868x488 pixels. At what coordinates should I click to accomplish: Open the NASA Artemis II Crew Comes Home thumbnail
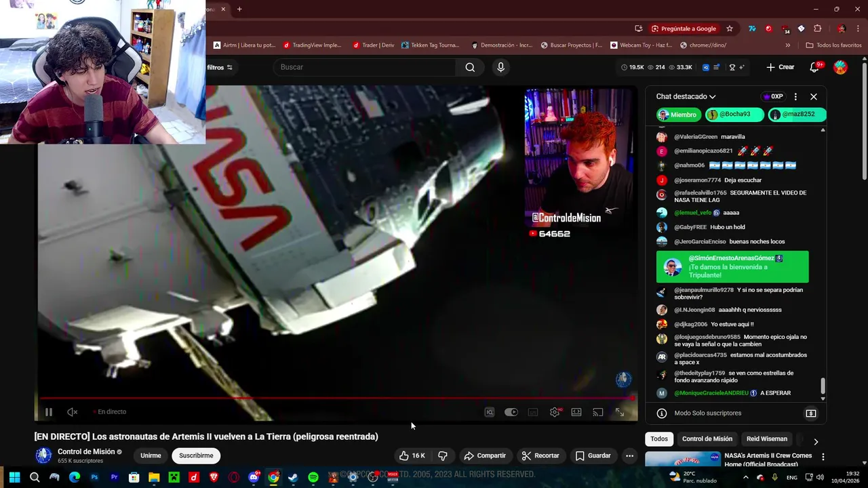coord(682,460)
